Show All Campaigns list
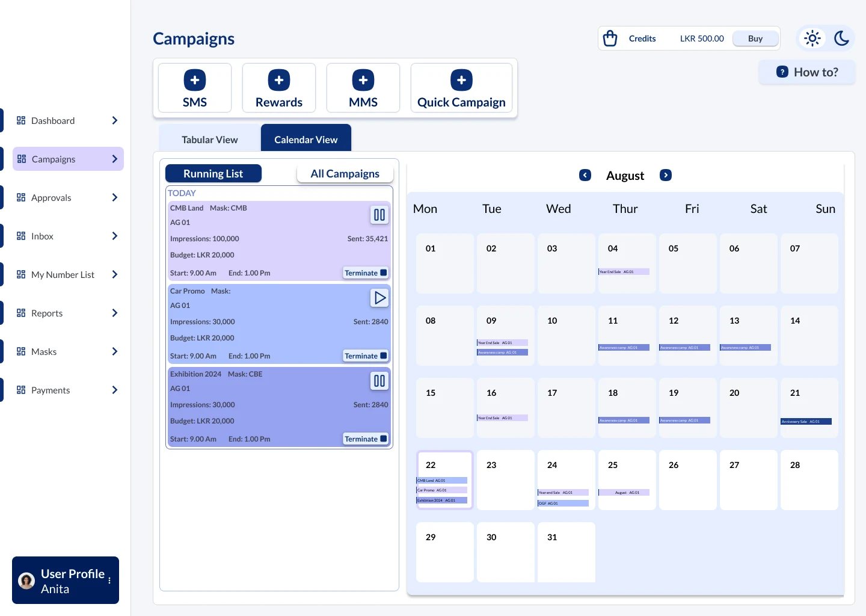Screen dimensions: 866x616 (345, 173)
